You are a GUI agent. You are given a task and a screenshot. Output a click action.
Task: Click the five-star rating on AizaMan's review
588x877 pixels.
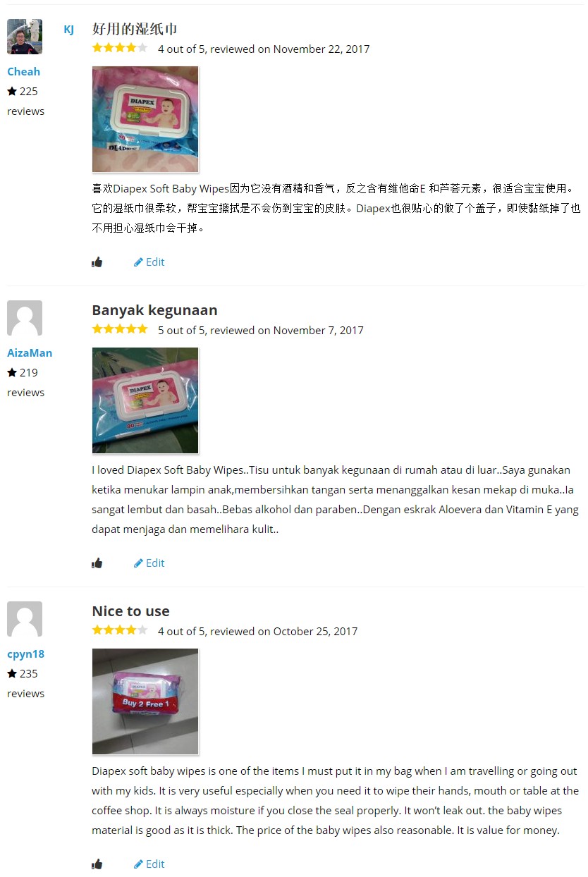pyautogui.click(x=120, y=329)
